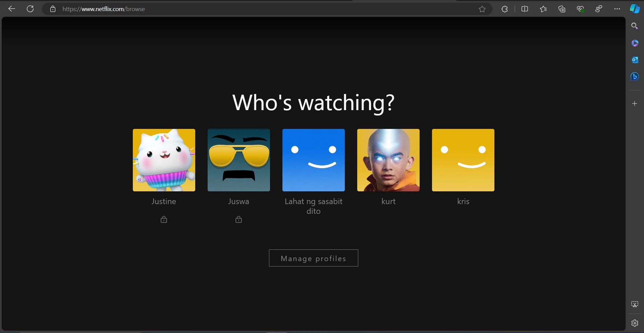Open the browser profile sharing icon
The width and height of the screenshot is (644, 333).
[x=599, y=9]
